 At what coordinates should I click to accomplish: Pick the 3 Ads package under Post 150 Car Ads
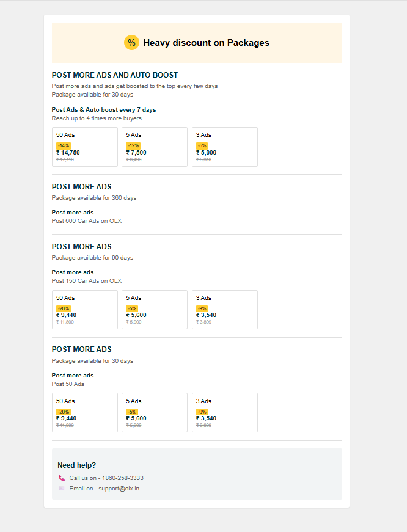pyautogui.click(x=224, y=310)
